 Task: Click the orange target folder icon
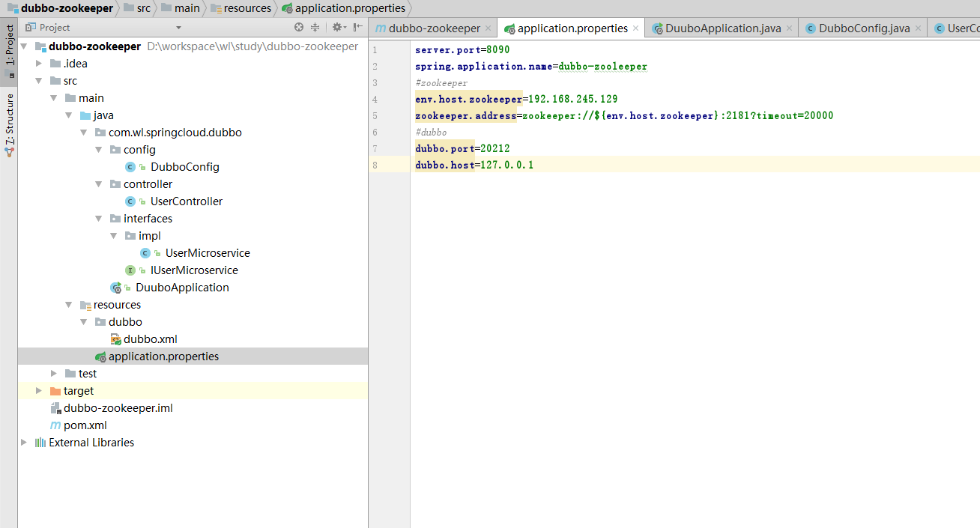55,391
